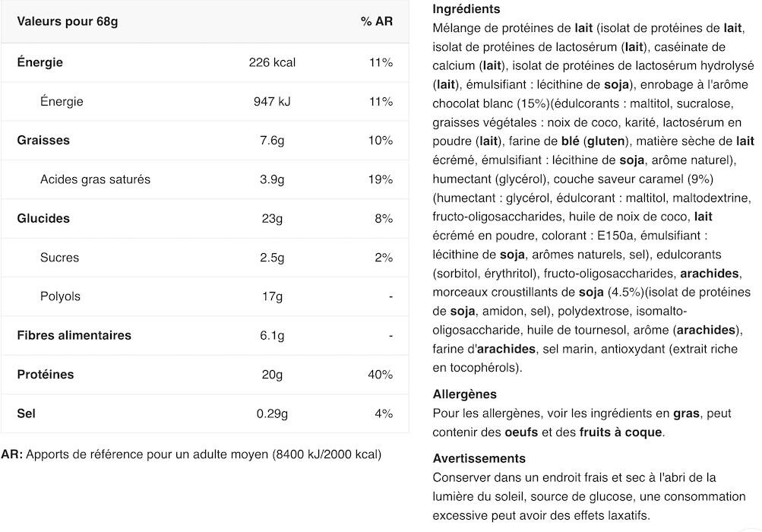Screen dimensions: 762x532
Task: Click the Sucres '2.5g' value
Action: [272, 257]
